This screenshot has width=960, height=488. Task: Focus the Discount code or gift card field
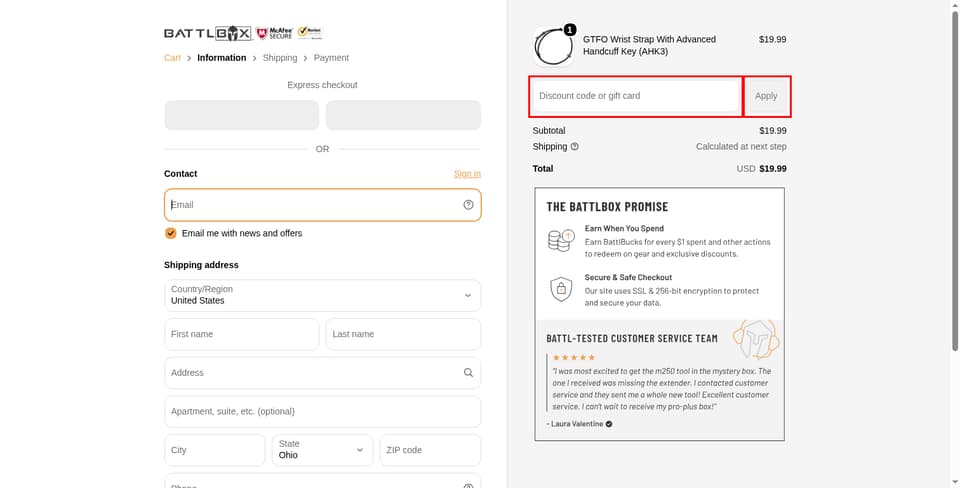636,96
